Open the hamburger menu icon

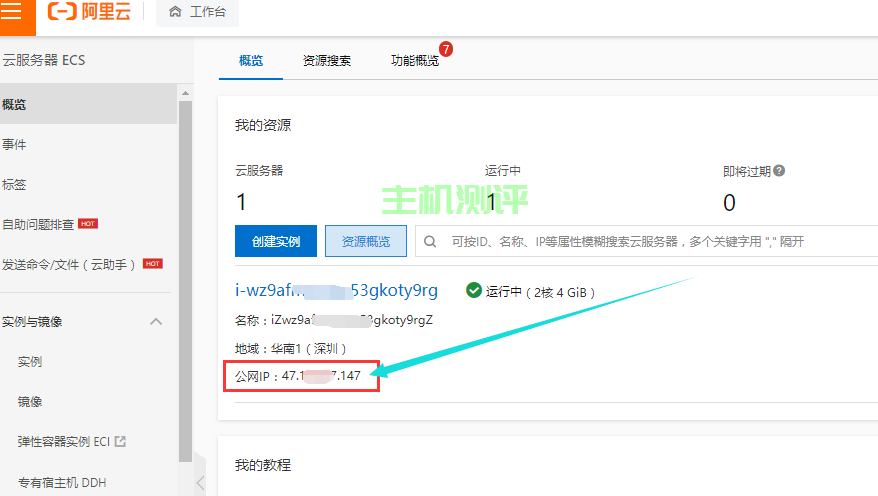point(12,12)
